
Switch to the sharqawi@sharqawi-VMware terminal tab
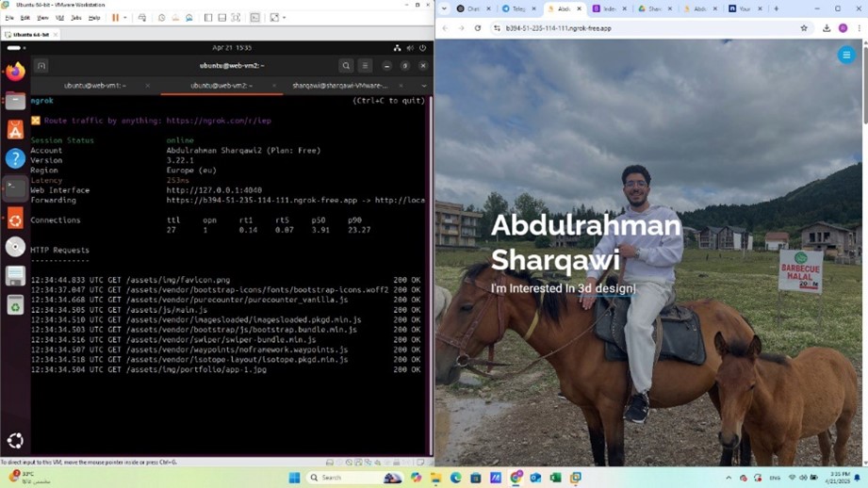pos(339,86)
